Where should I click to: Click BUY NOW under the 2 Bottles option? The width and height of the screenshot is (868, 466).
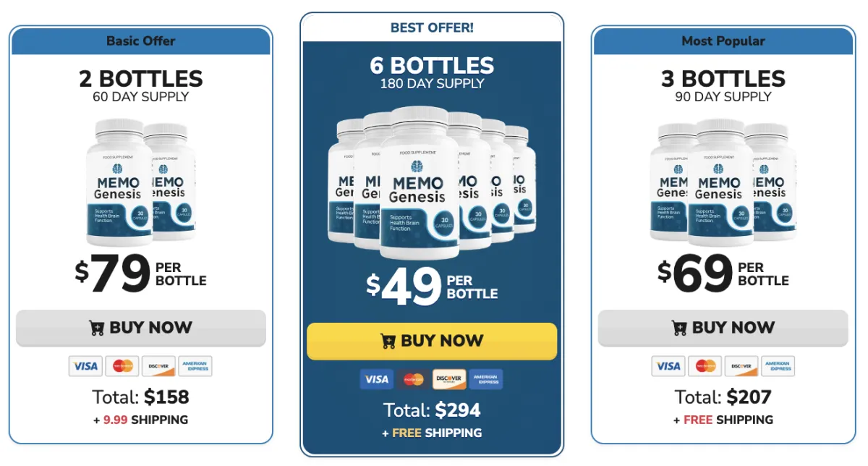pyautogui.click(x=140, y=327)
